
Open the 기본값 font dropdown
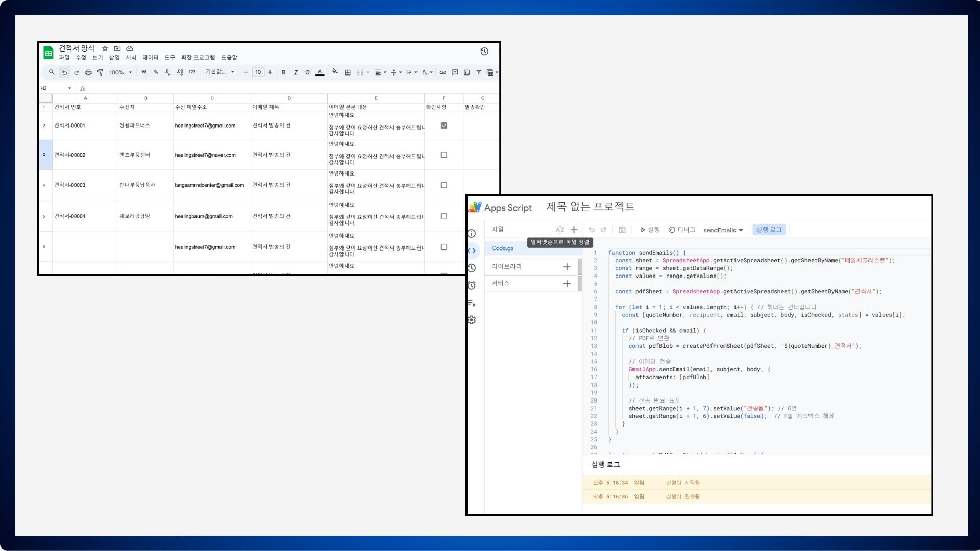point(219,72)
